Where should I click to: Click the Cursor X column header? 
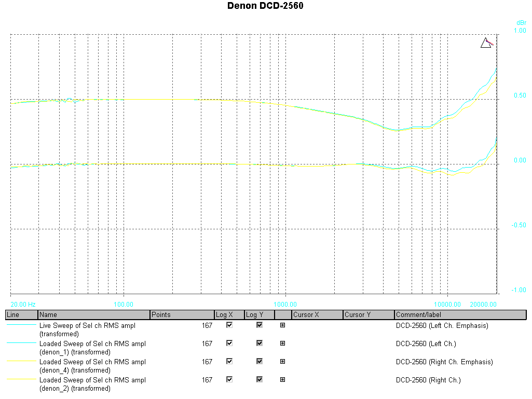pos(318,314)
